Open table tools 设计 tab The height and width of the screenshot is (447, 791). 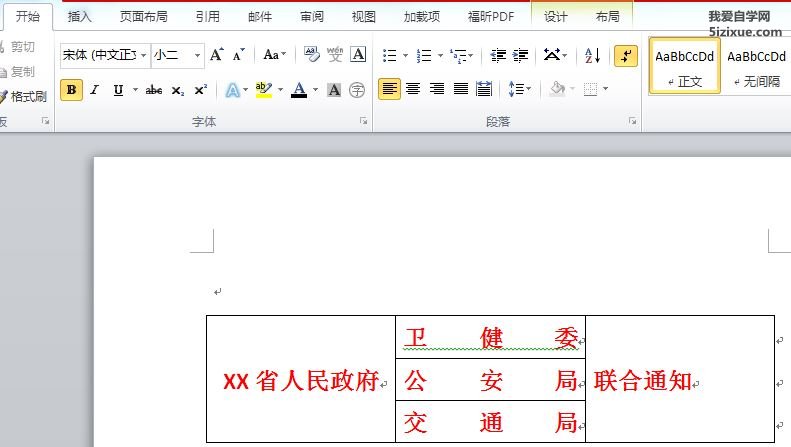point(555,17)
